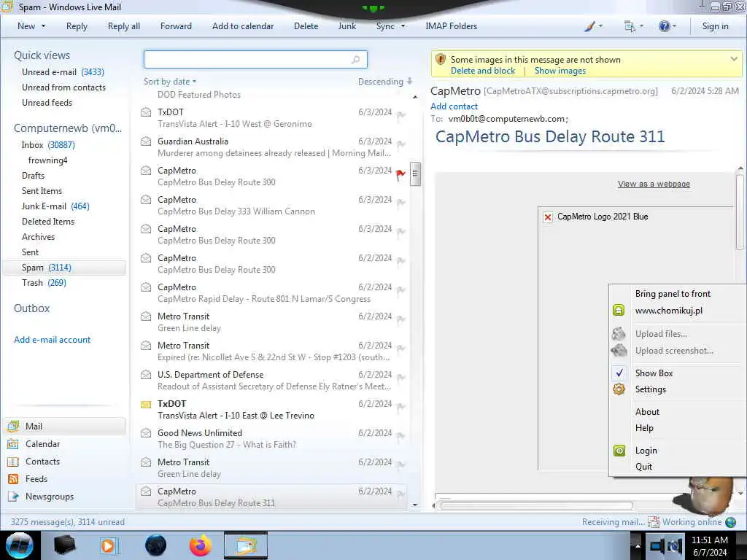Open the New dropdown arrow
Image resolution: width=747 pixels, height=560 pixels.
coord(43,26)
